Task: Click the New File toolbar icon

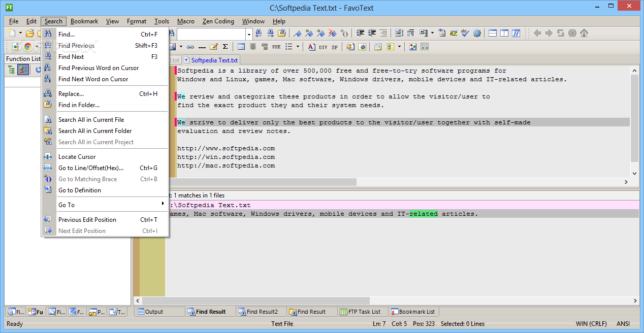Action: 12,34
